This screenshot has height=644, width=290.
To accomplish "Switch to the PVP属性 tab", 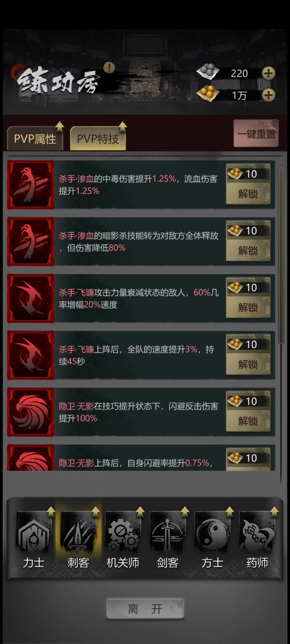I will (35, 138).
